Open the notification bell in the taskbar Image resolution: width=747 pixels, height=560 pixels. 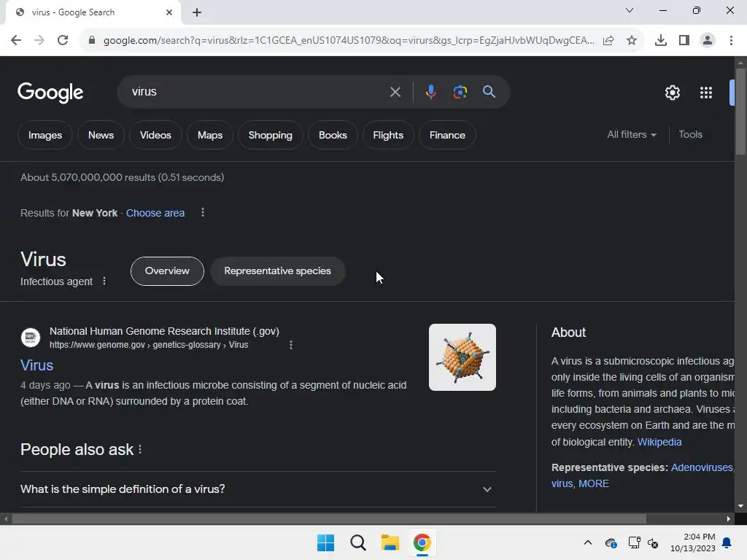pos(727,542)
